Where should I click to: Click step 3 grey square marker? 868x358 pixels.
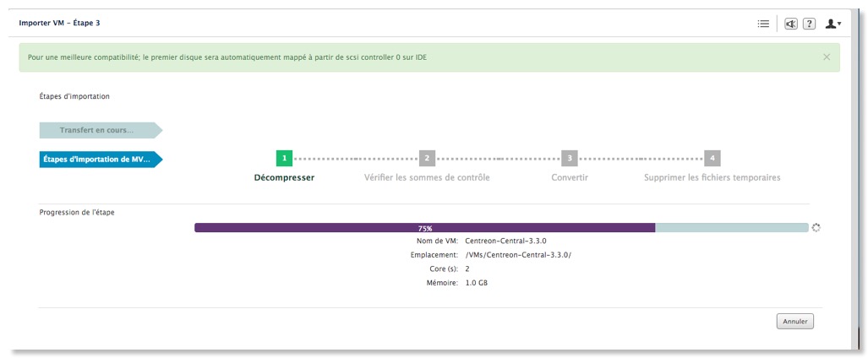(570, 158)
